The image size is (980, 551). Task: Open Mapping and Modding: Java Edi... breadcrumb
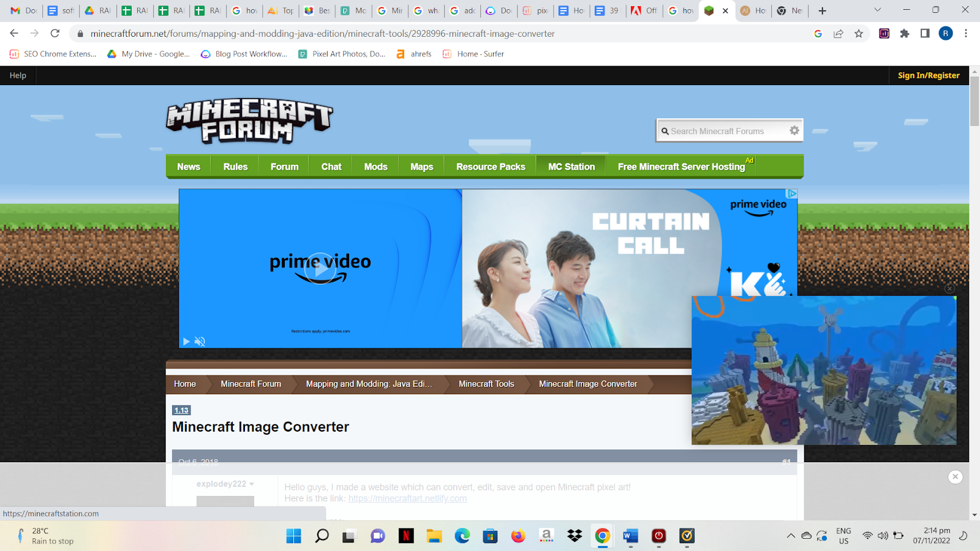coord(369,384)
